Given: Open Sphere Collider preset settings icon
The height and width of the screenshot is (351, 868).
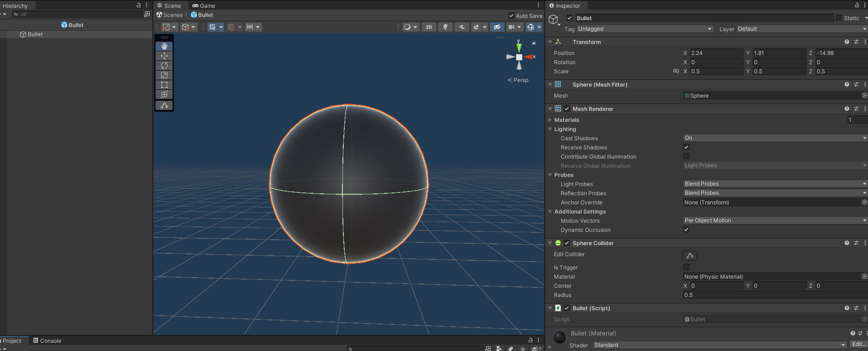Looking at the screenshot, I should 856,243.
